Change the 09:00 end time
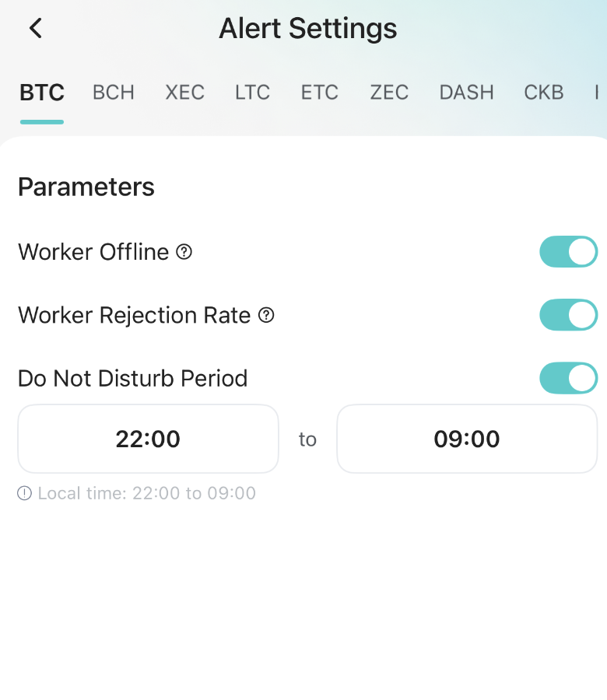 (466, 439)
